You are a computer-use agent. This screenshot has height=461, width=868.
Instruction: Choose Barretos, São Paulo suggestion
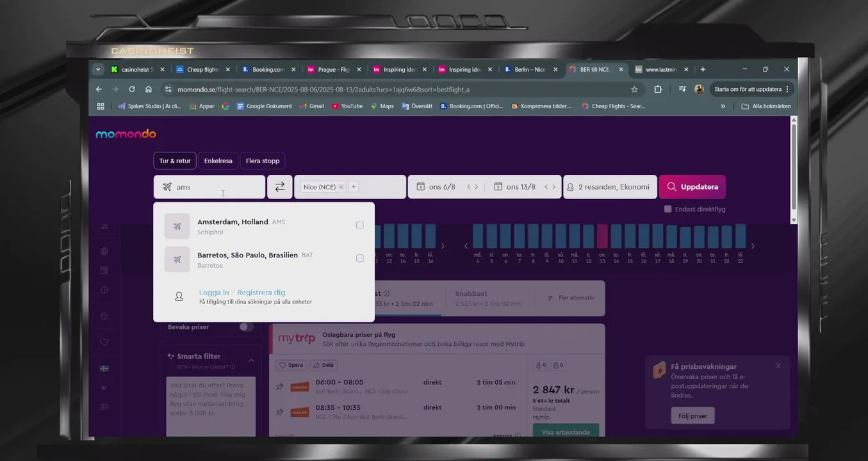coord(264,259)
